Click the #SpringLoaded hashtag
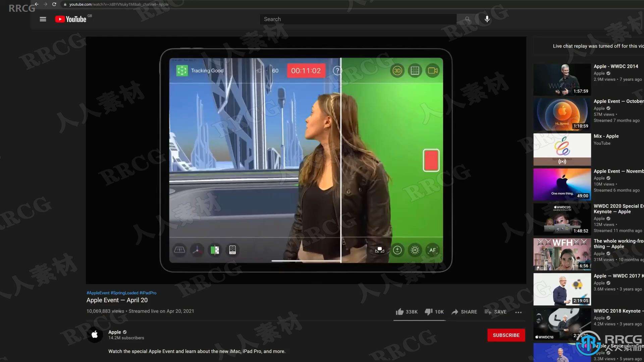Viewport: 644px width, 362px height. 124,293
